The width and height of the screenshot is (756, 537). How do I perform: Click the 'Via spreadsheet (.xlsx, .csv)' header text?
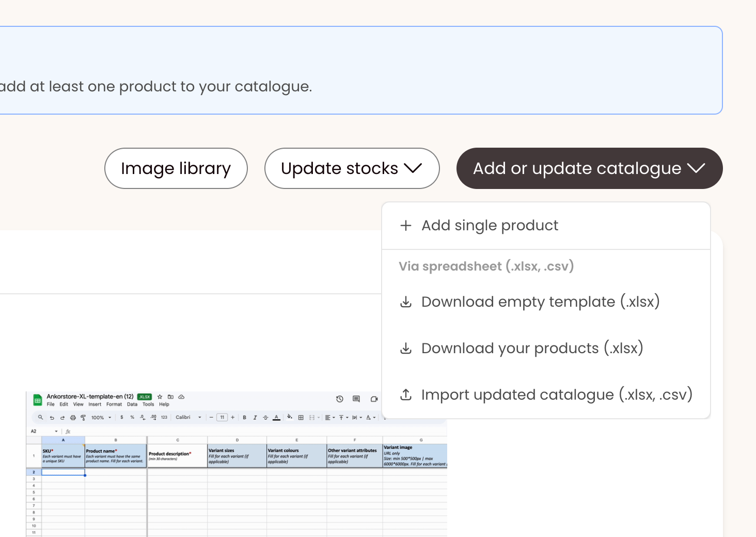click(x=486, y=266)
